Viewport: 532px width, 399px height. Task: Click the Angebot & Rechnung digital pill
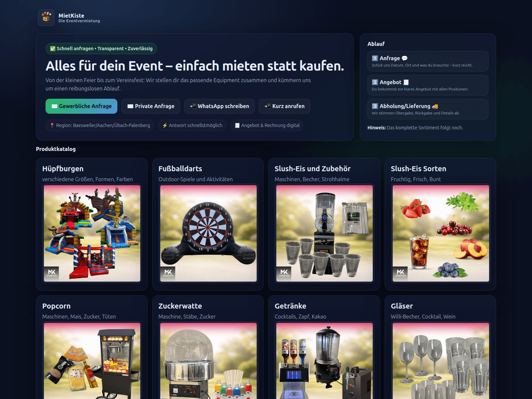pyautogui.click(x=267, y=125)
